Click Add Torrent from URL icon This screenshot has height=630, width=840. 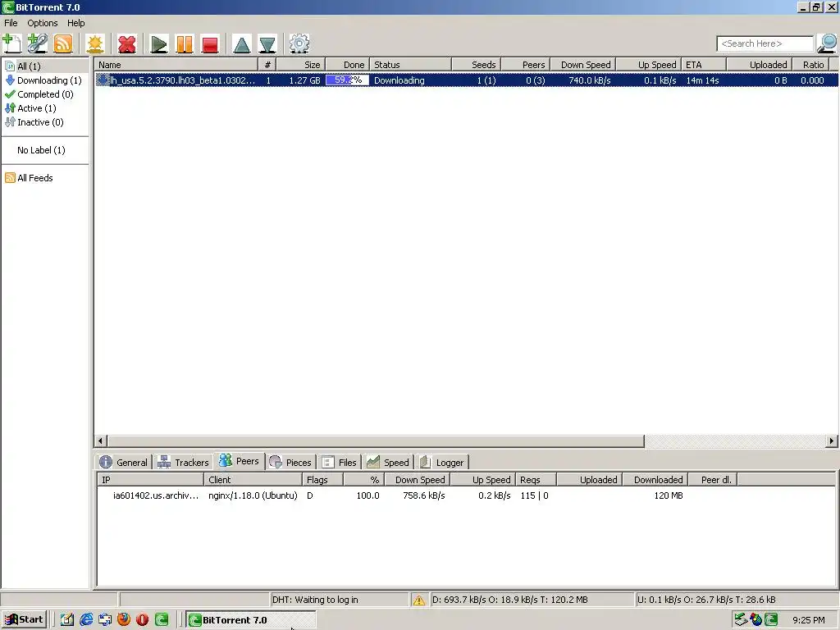coord(38,43)
